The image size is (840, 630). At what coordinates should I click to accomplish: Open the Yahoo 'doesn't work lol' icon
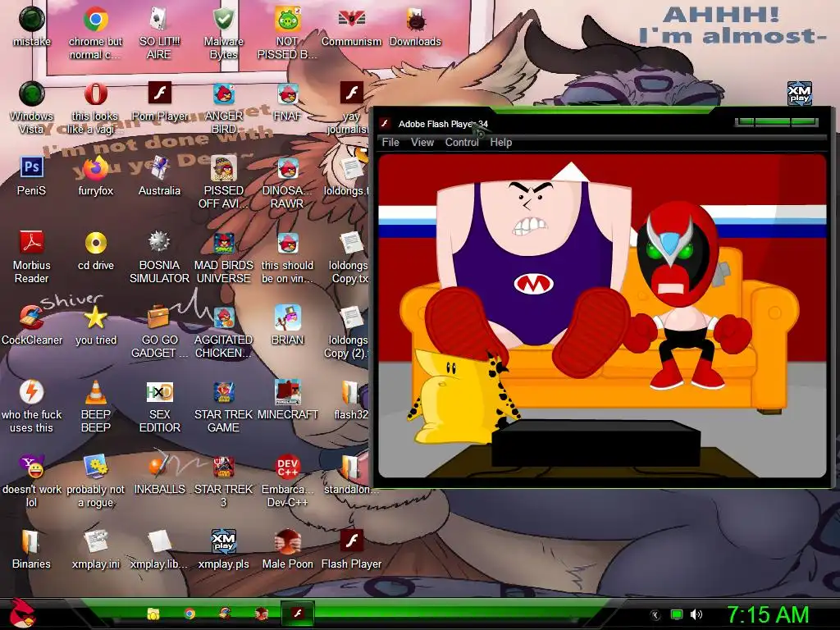[32, 481]
